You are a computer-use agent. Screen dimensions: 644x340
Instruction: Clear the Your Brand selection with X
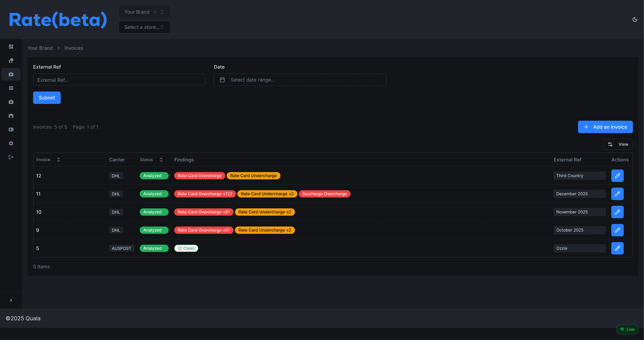[x=155, y=12]
